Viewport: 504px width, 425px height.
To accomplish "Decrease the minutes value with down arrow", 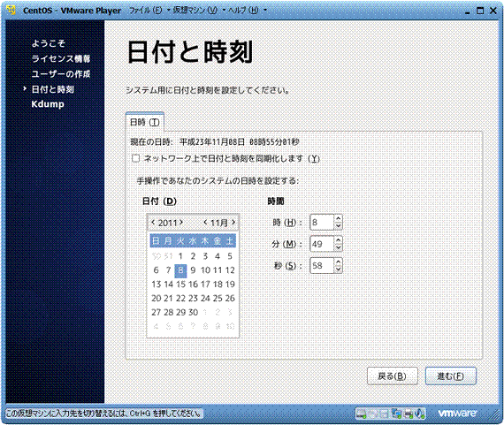I will pos(338,247).
